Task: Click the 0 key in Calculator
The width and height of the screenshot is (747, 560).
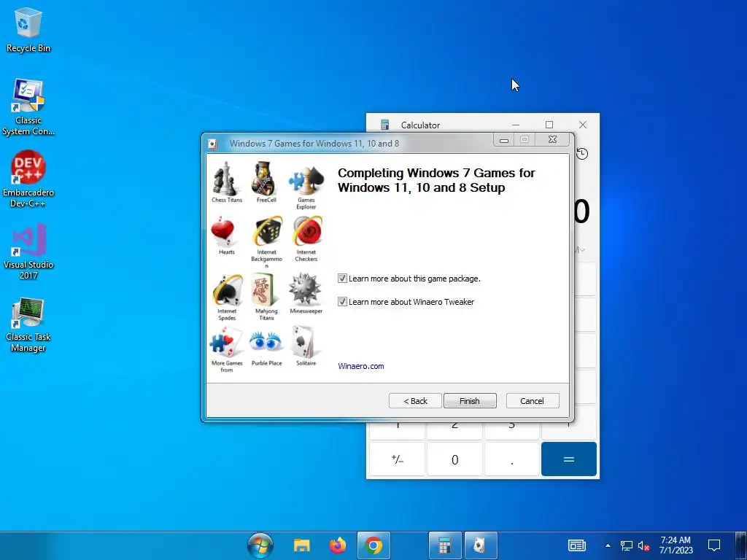Action: 454,459
